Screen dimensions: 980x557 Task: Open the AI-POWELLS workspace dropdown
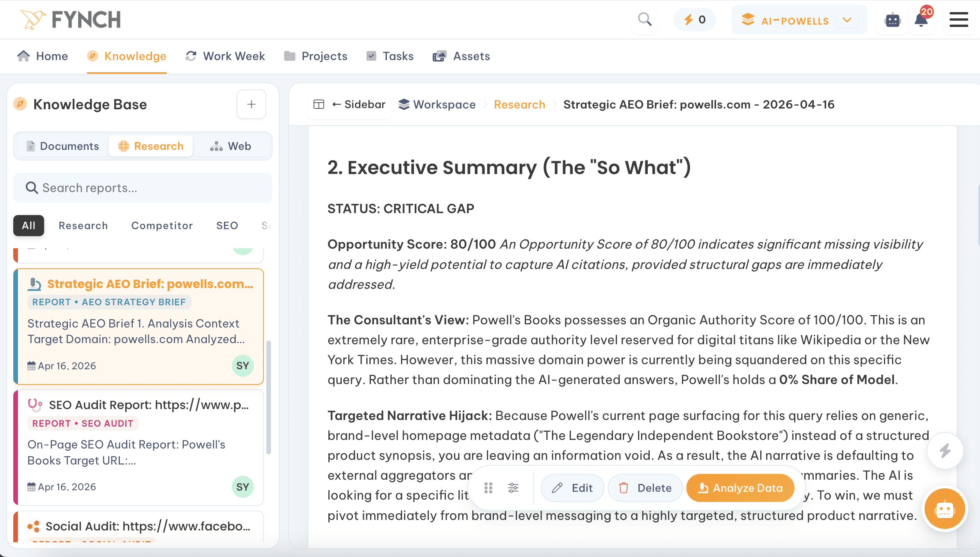[798, 20]
